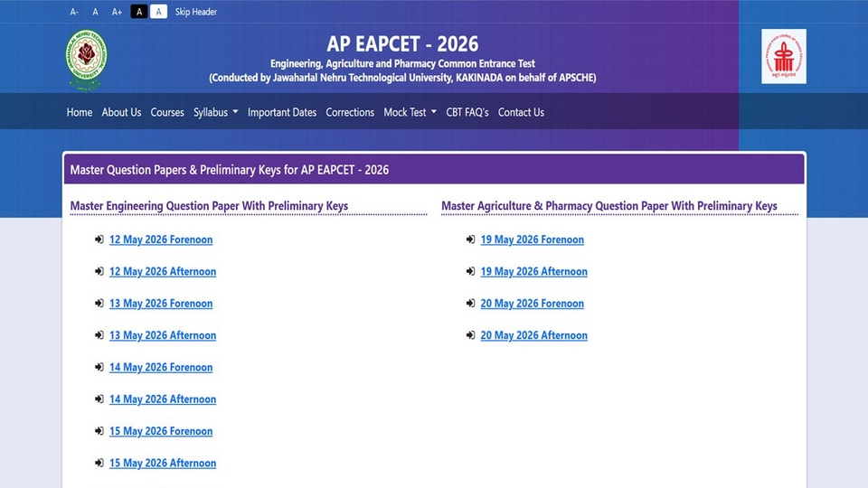Click arrow icon beside 14 May 2026 Forenoon
Screen dimensions: 868x488
point(99,368)
